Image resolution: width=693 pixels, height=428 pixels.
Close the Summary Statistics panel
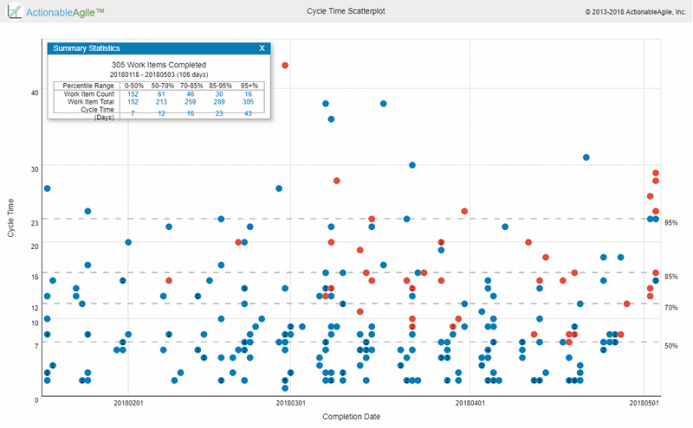pyautogui.click(x=262, y=48)
